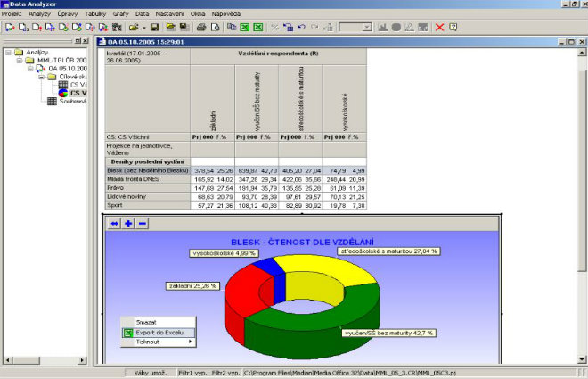The height and width of the screenshot is (379, 588).
Task: Open the Data menu
Action: pos(143,14)
